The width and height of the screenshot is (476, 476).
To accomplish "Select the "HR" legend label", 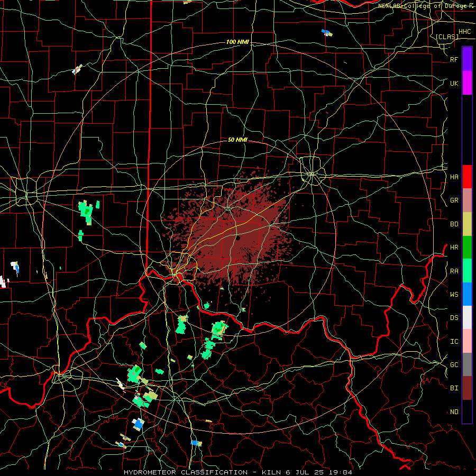I will coord(454,248).
